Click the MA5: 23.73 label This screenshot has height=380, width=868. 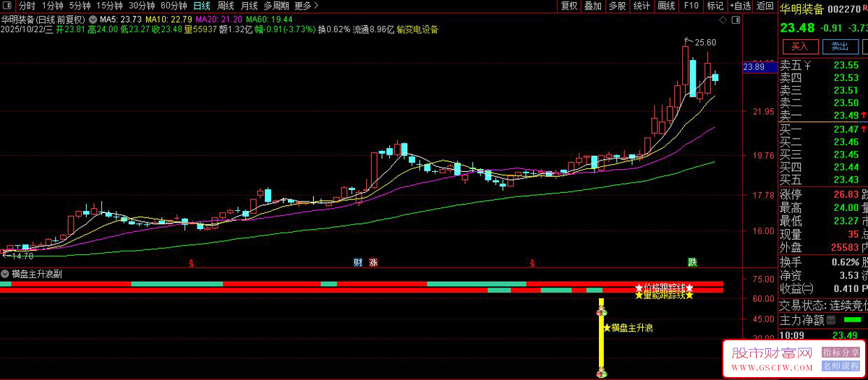(119, 20)
